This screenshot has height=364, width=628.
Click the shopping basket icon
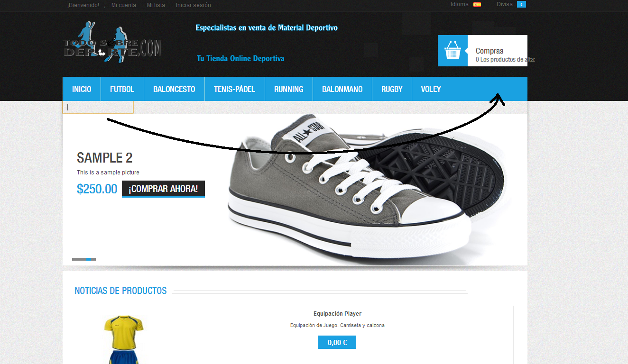(453, 51)
